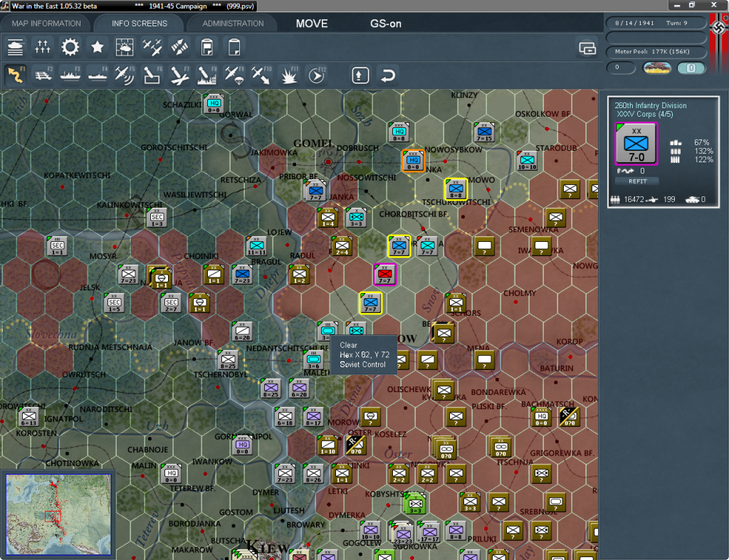Viewport: 729px width, 560px height.
Task: Open the logistics report clipboard with flag icon
Action: pyautogui.click(x=207, y=47)
